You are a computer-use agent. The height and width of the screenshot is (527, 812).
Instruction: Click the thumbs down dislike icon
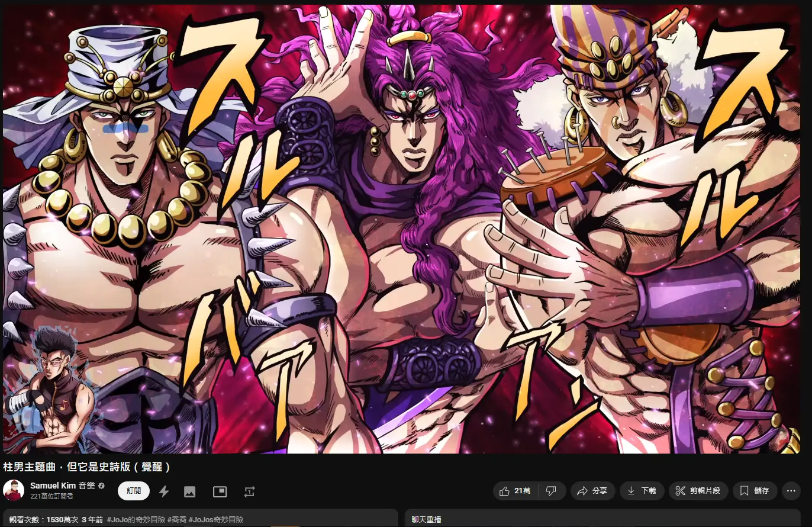(551, 491)
